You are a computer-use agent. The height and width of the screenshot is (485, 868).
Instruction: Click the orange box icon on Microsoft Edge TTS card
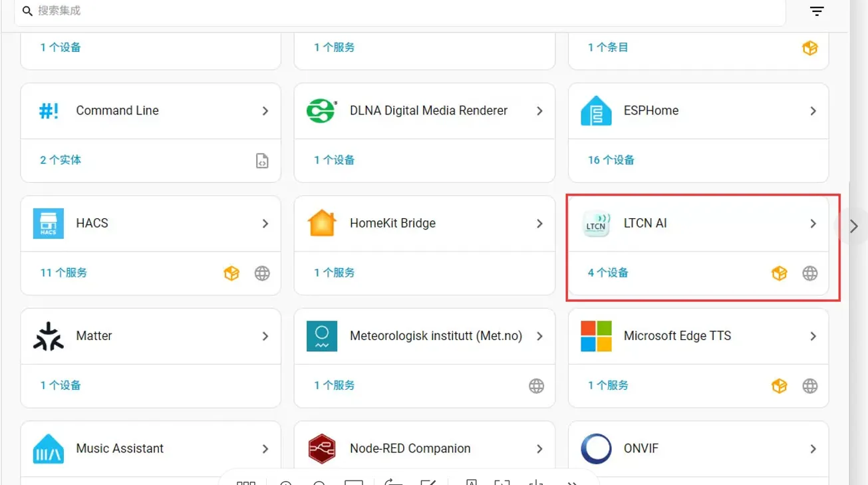pos(779,386)
